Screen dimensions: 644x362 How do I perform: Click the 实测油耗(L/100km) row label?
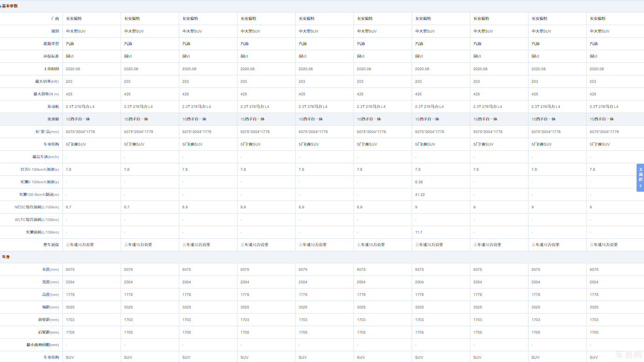pos(42,232)
